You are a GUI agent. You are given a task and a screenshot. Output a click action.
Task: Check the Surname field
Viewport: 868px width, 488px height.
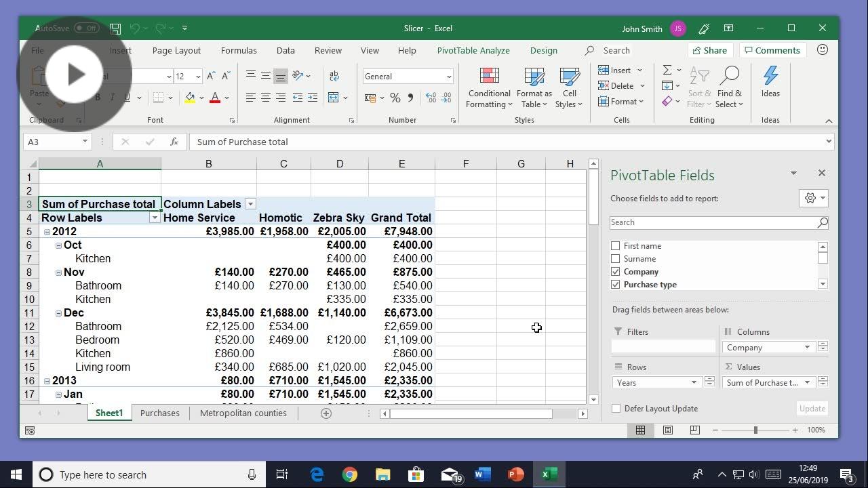tap(616, 259)
